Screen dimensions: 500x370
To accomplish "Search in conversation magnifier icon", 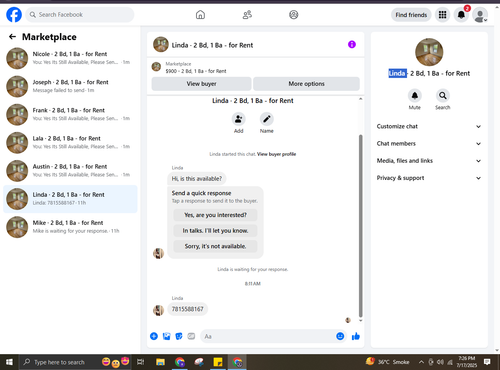I will [443, 96].
